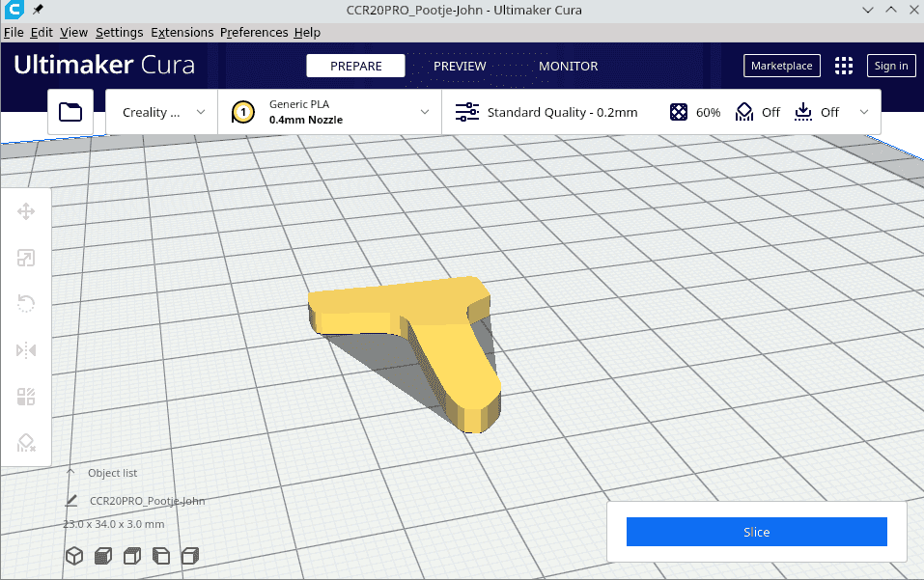
Task: Click the infill pattern icon
Action: (678, 112)
